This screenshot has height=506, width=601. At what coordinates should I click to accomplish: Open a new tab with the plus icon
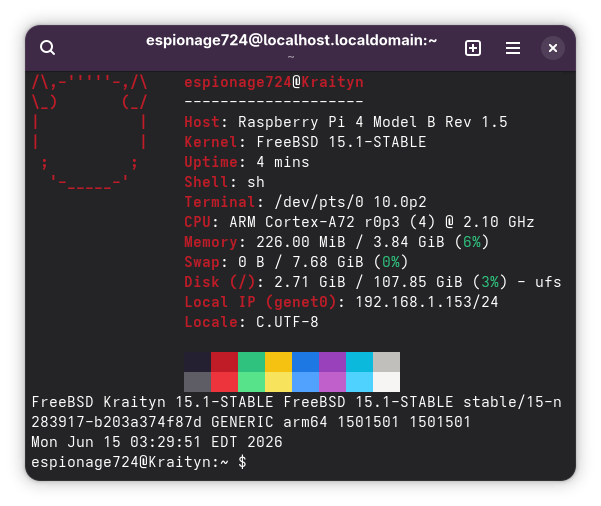(473, 48)
